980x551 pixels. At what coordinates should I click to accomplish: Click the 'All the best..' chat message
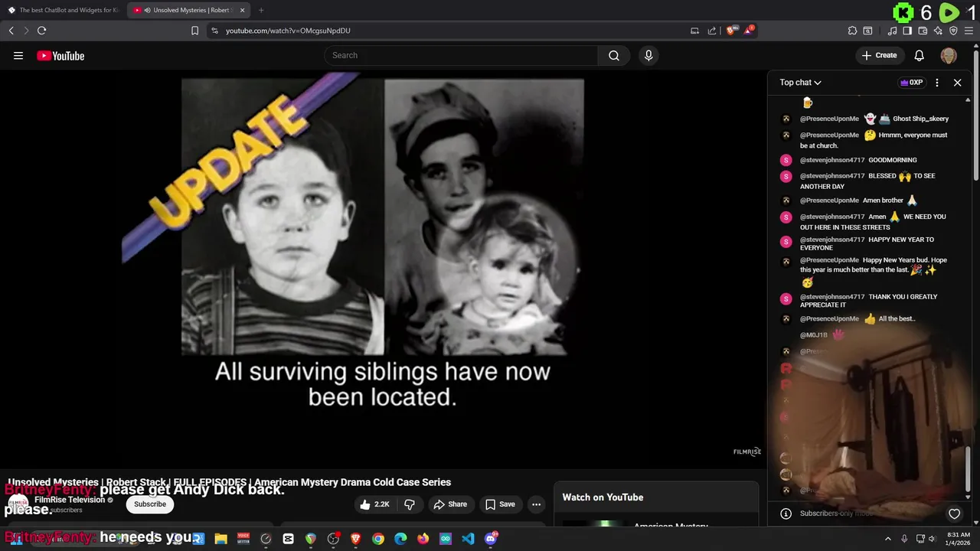tap(897, 318)
